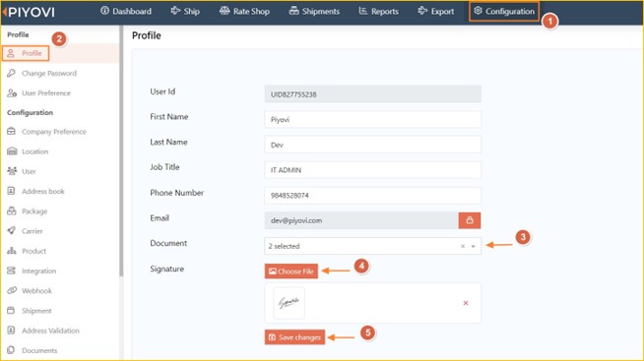Open the Shipments menu item
644x361 pixels.
pyautogui.click(x=314, y=11)
